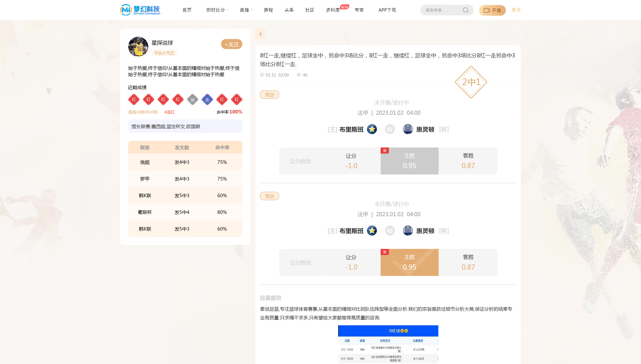Click the 2中1 diamond stamp
The height and width of the screenshot is (364, 641).
tap(471, 82)
